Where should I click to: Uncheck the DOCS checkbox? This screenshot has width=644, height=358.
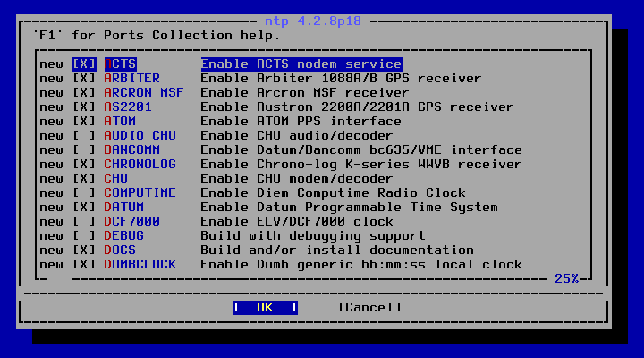click(x=84, y=251)
